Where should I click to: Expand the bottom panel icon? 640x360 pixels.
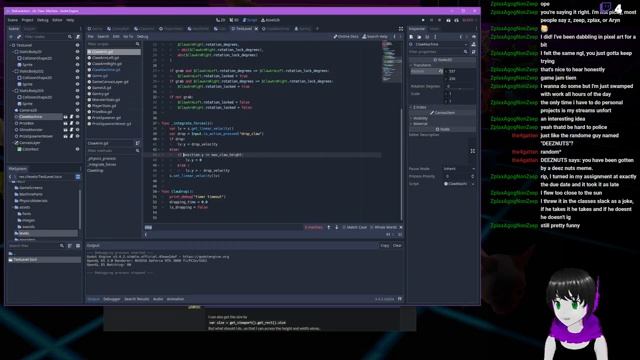tap(400, 299)
